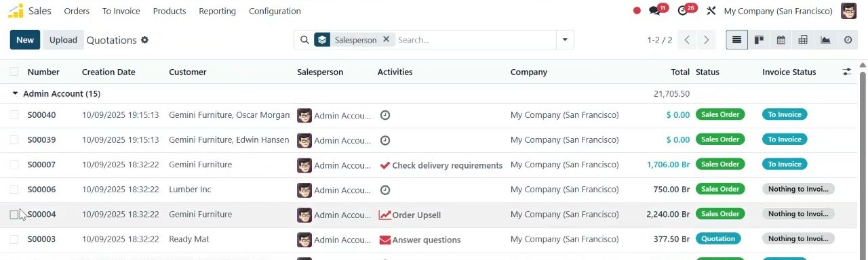Open the messages icon with badge 11
Image resolution: width=868 pixels, height=260 pixels.
pyautogui.click(x=654, y=11)
